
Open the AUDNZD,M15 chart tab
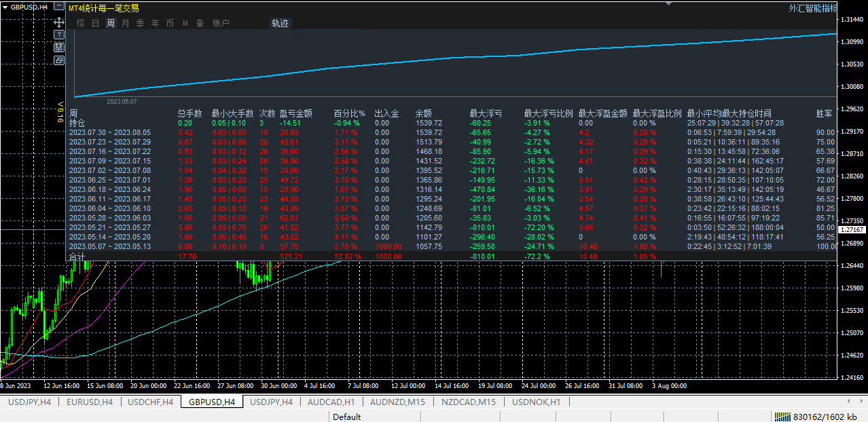[x=397, y=402]
